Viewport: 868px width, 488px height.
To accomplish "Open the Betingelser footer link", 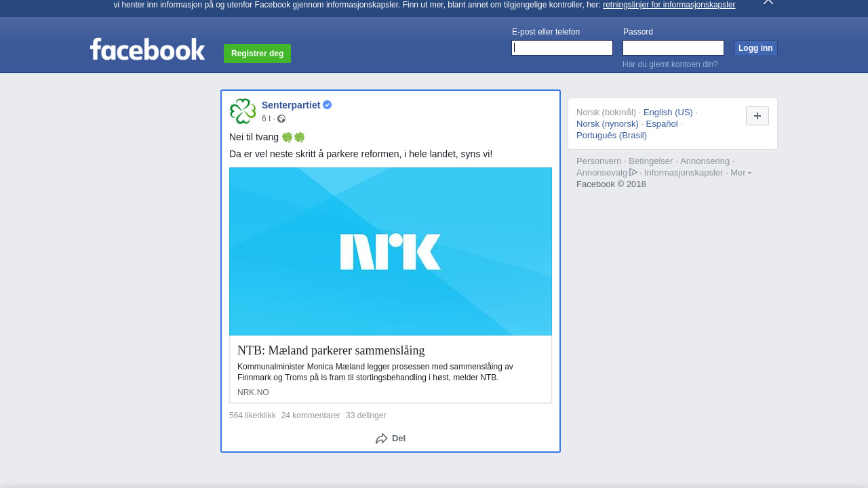I will point(650,161).
